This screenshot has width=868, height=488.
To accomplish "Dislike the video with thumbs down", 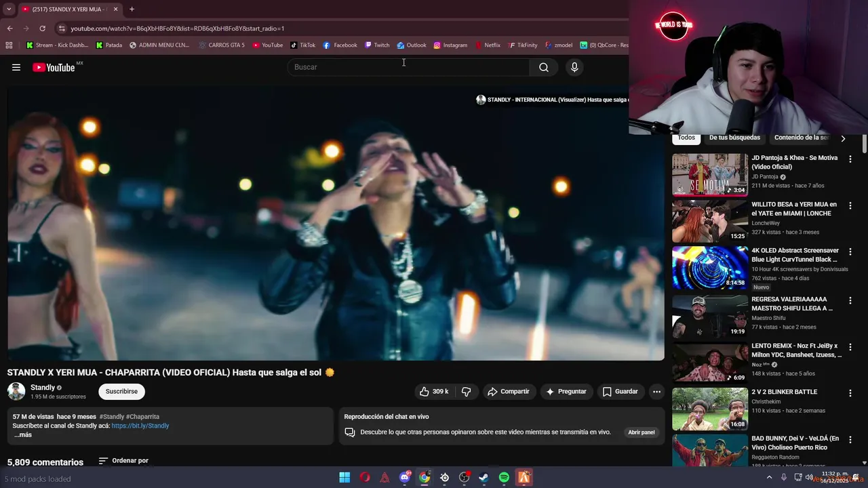I will coord(467,392).
